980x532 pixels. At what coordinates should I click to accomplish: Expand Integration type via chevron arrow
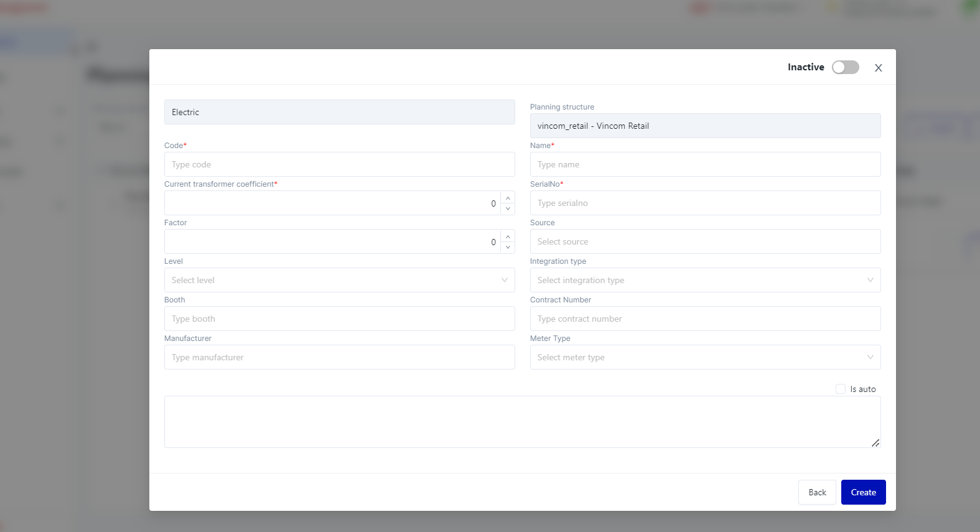pos(870,280)
